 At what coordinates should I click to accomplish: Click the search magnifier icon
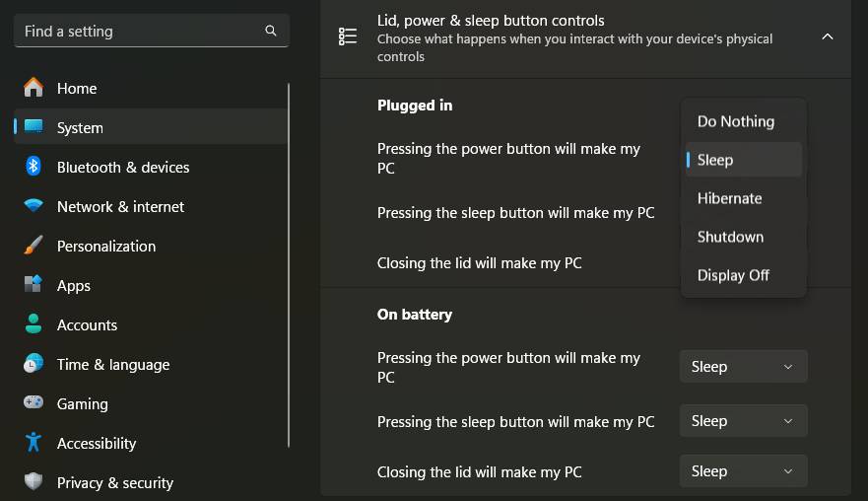[x=271, y=31]
